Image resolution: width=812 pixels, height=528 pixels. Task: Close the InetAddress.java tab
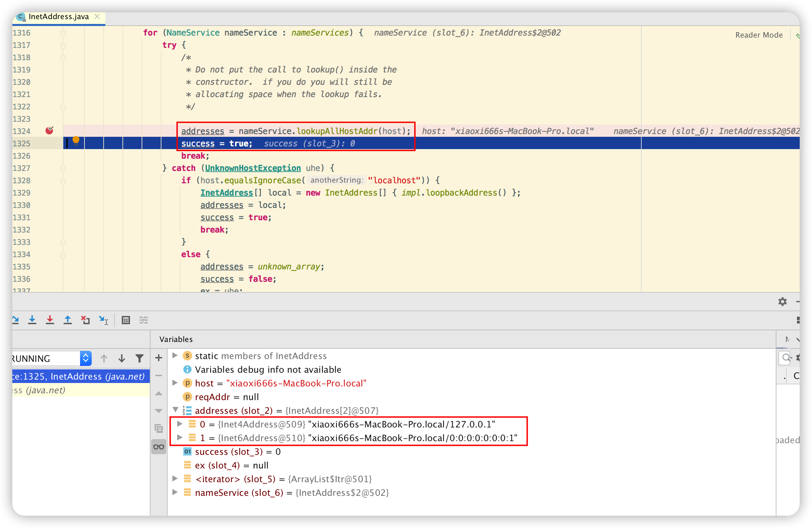pos(97,16)
